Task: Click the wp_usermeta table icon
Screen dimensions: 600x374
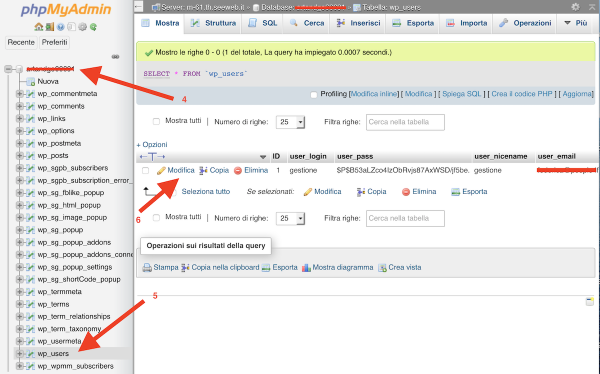Action: [x=30, y=341]
